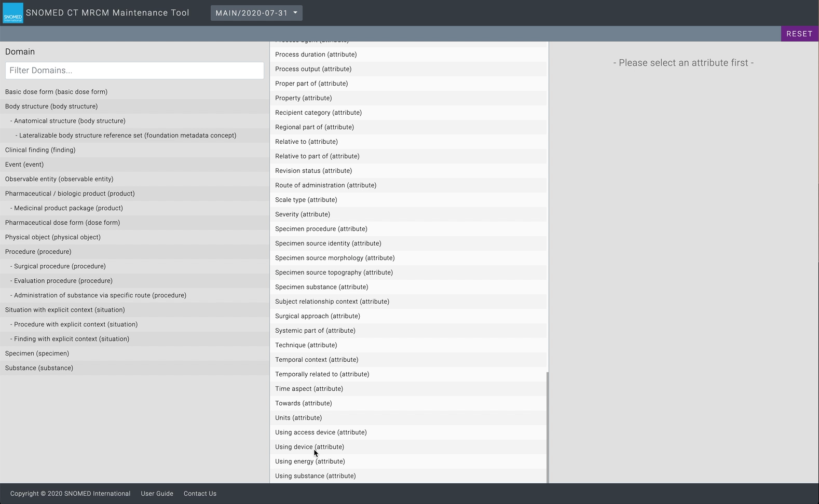Choose Systemic part of attribute

click(x=408, y=331)
